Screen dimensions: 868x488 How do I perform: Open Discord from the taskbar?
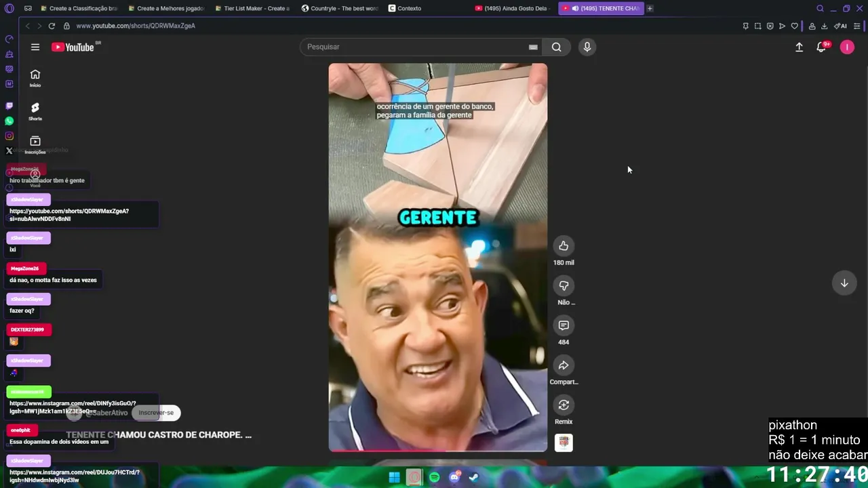(454, 477)
